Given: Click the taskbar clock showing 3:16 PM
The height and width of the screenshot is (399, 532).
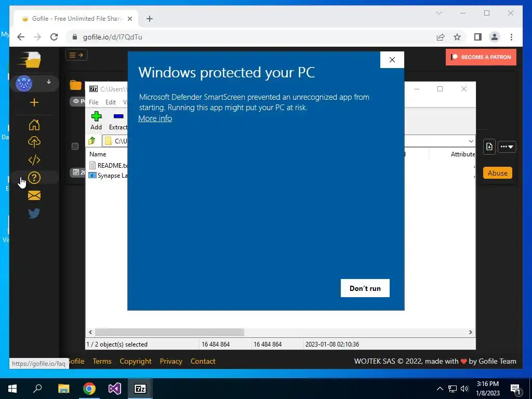Looking at the screenshot, I should [x=487, y=389].
